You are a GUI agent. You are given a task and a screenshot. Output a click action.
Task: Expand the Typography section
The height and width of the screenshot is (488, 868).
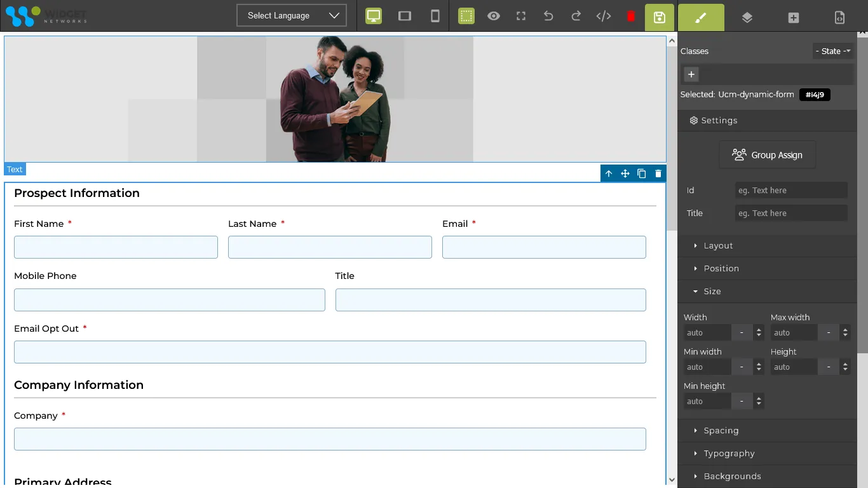tap(729, 453)
